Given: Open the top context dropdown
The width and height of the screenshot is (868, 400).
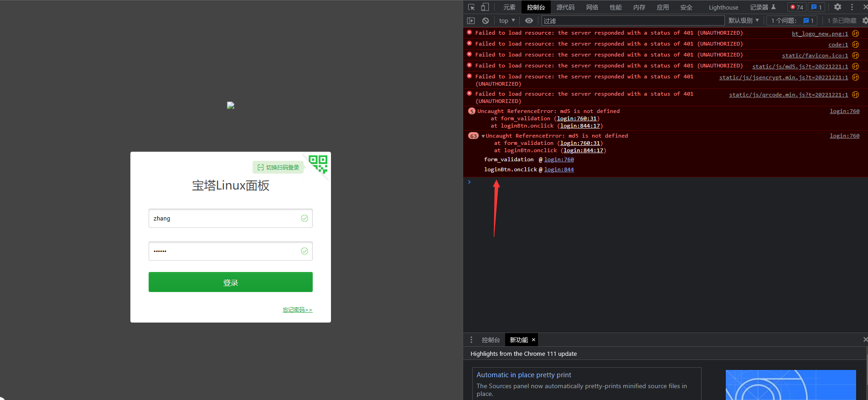Looking at the screenshot, I should click(506, 21).
